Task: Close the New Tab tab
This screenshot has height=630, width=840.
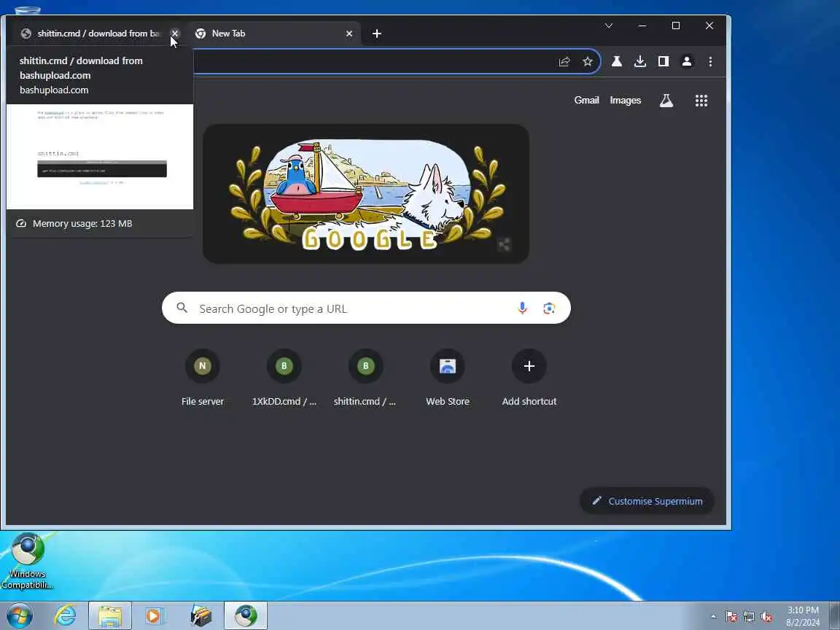Action: (349, 34)
